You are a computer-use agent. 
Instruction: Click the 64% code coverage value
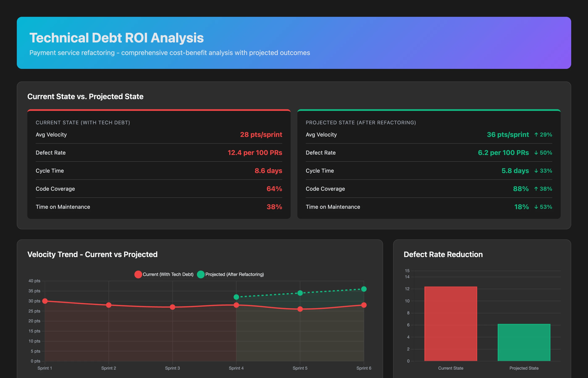coord(274,189)
